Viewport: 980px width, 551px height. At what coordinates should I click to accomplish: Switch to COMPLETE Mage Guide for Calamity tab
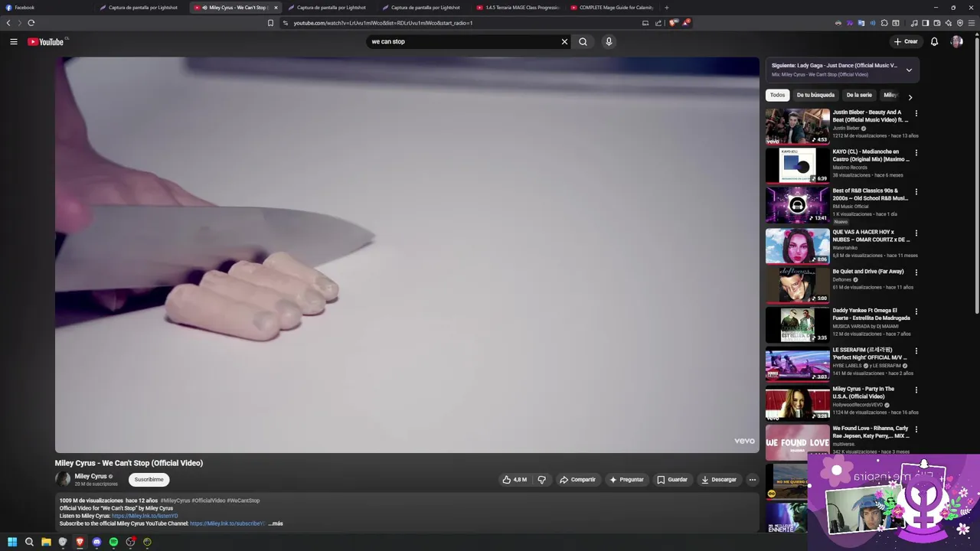coord(612,8)
